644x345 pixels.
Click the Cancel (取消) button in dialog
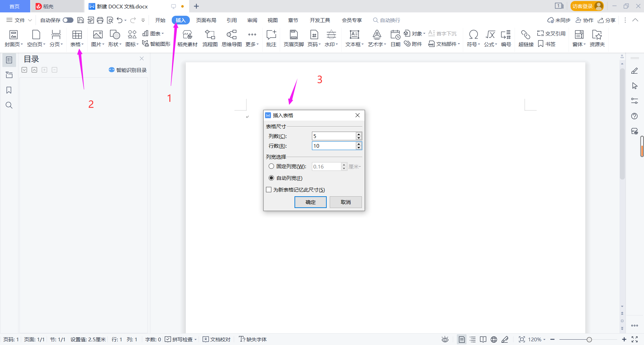tap(346, 202)
